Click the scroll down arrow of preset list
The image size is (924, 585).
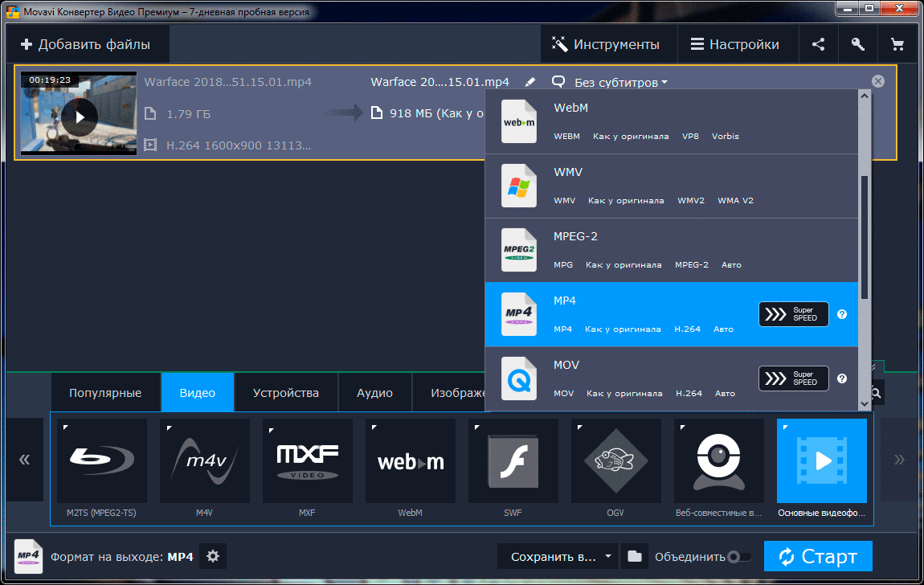click(x=865, y=404)
